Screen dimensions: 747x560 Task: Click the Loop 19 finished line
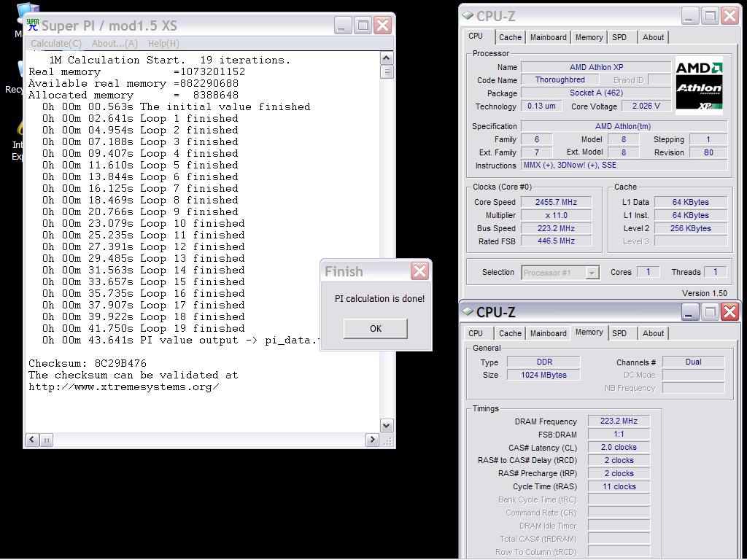tap(144, 329)
